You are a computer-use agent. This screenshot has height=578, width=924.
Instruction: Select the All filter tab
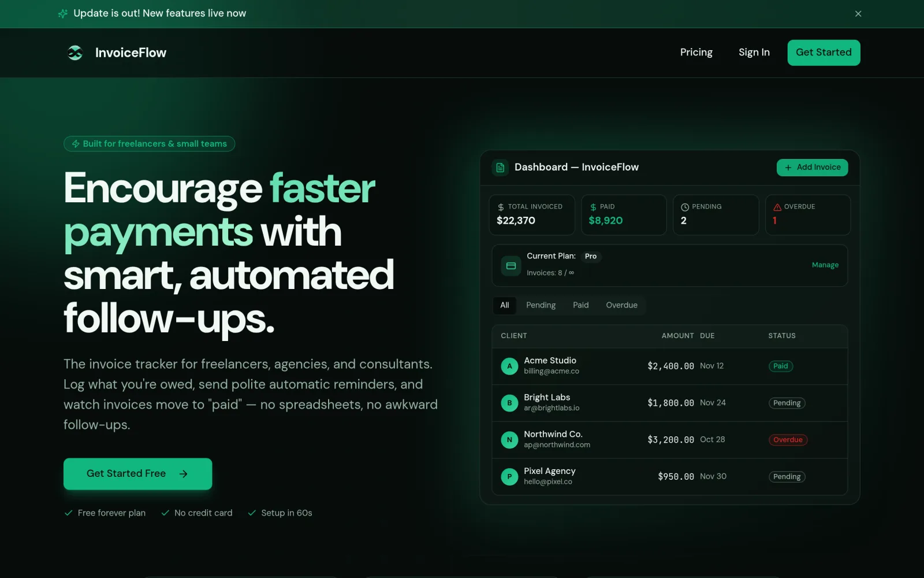[505, 305]
